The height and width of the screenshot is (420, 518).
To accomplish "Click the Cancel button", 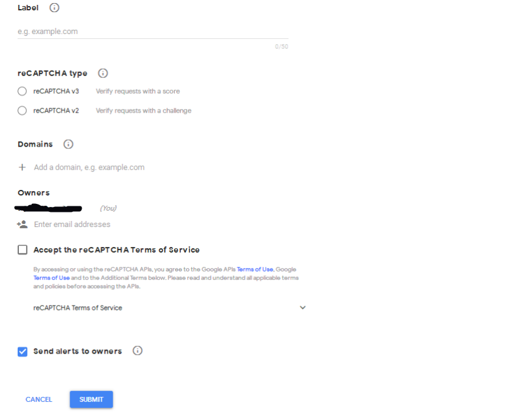I will [x=39, y=399].
